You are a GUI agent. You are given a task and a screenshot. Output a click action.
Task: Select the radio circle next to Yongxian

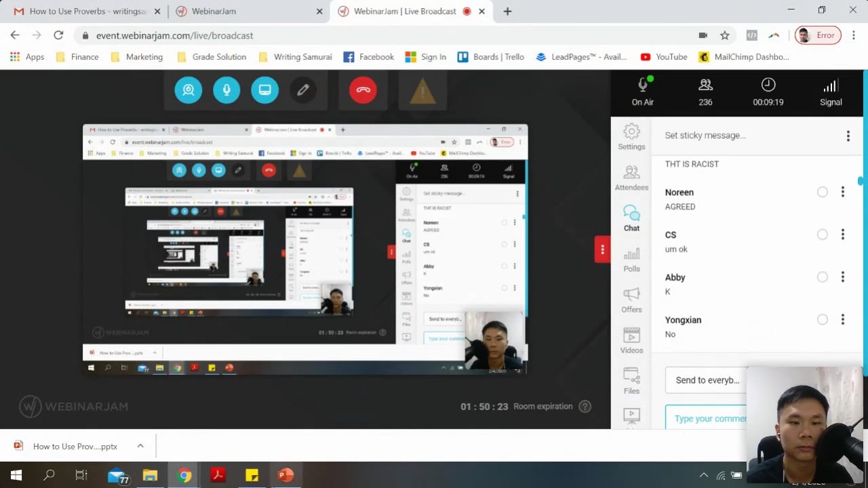coord(823,320)
